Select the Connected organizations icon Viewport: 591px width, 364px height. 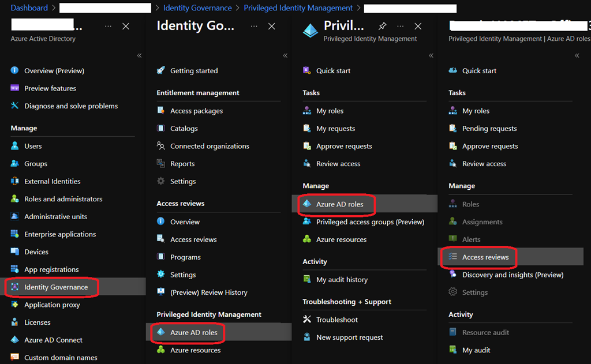tap(161, 146)
